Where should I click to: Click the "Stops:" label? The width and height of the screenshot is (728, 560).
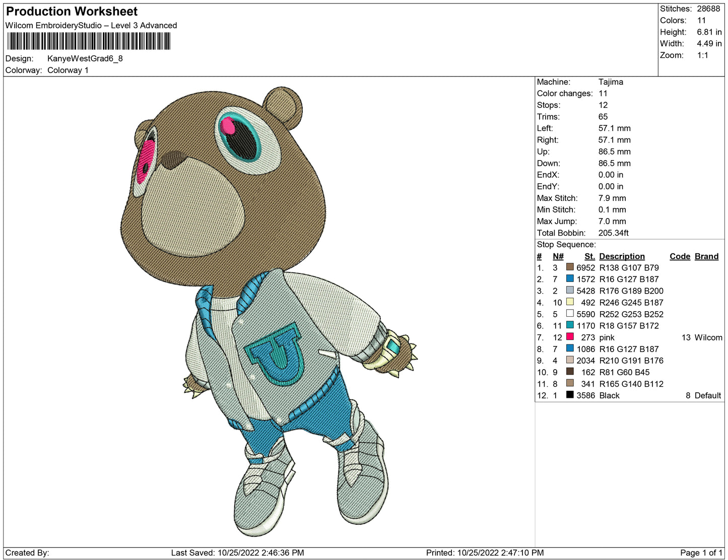[x=549, y=105]
